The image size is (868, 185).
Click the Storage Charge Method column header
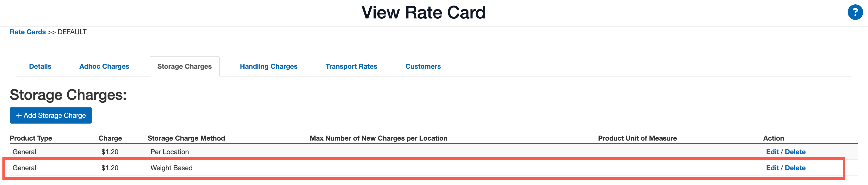[186, 138]
